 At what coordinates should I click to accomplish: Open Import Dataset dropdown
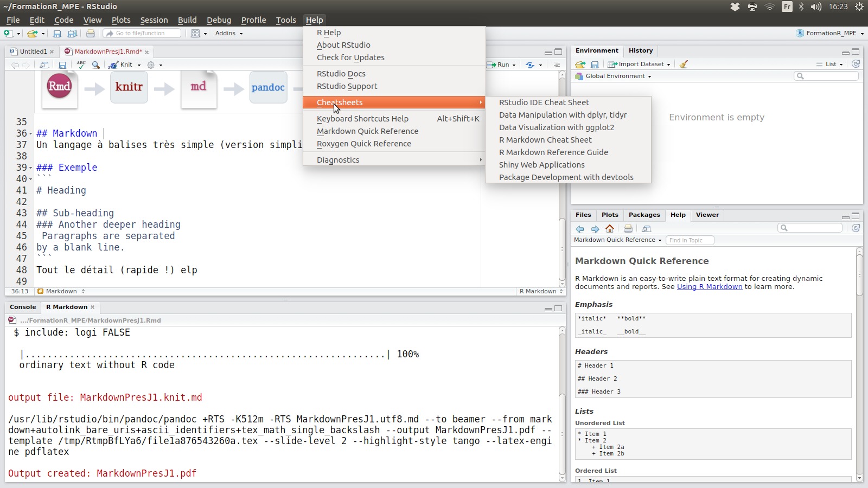639,64
